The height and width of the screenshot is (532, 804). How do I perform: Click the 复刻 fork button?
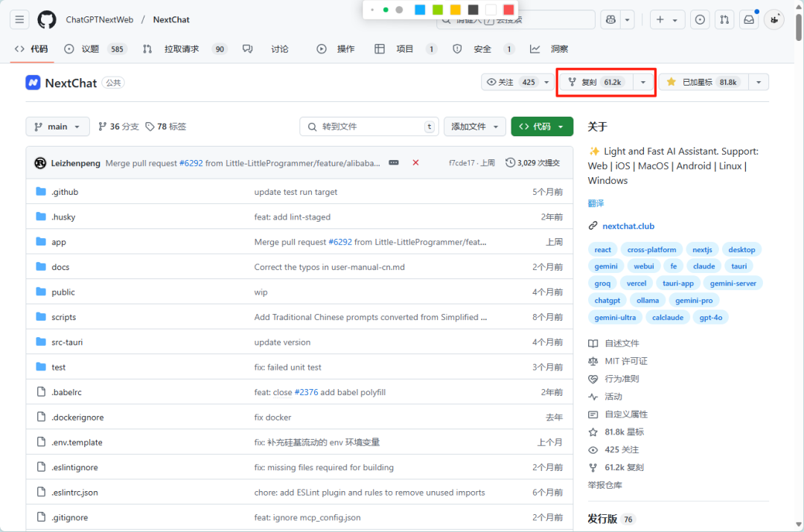[x=596, y=82]
